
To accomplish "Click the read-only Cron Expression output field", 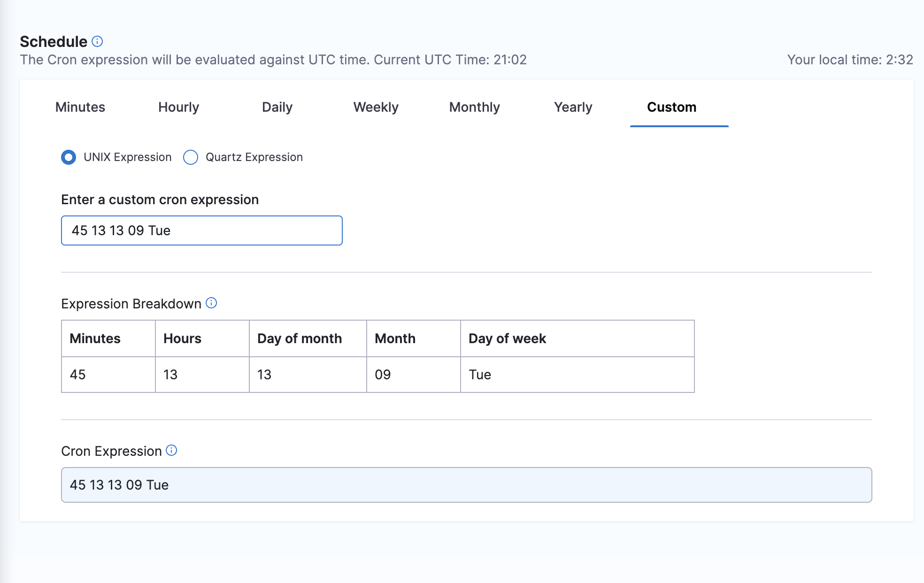I will tap(466, 485).
